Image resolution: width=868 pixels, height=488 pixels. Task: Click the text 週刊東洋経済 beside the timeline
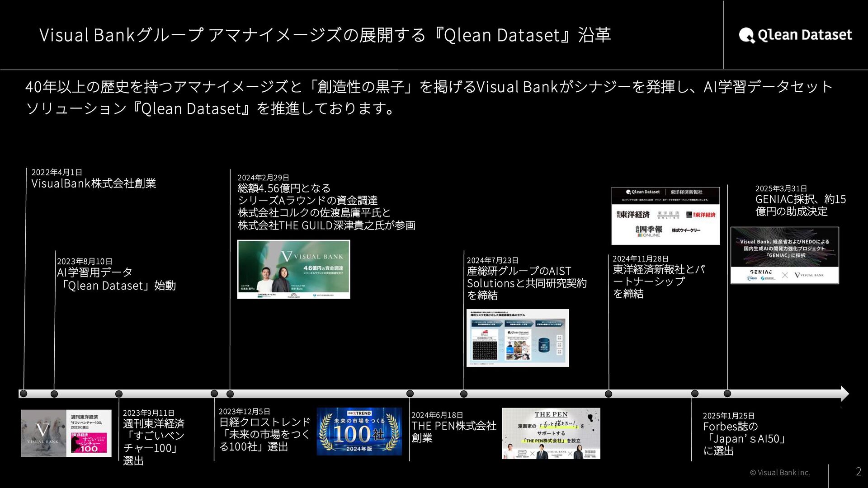154,423
